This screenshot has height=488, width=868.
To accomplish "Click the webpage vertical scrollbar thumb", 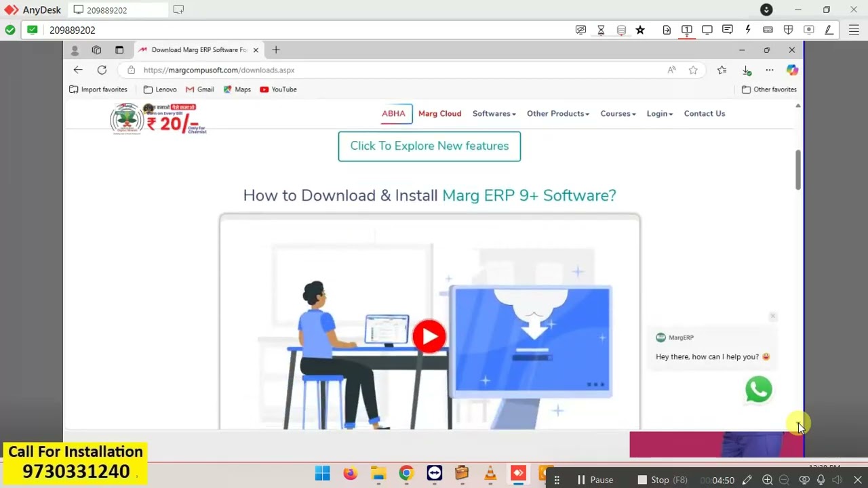I will pyautogui.click(x=798, y=169).
